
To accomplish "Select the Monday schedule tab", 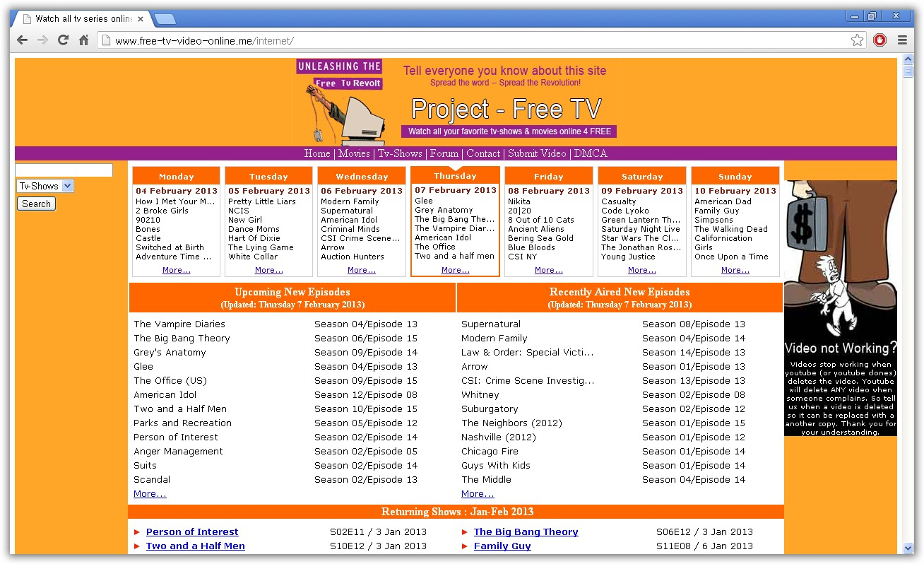I will [x=177, y=177].
